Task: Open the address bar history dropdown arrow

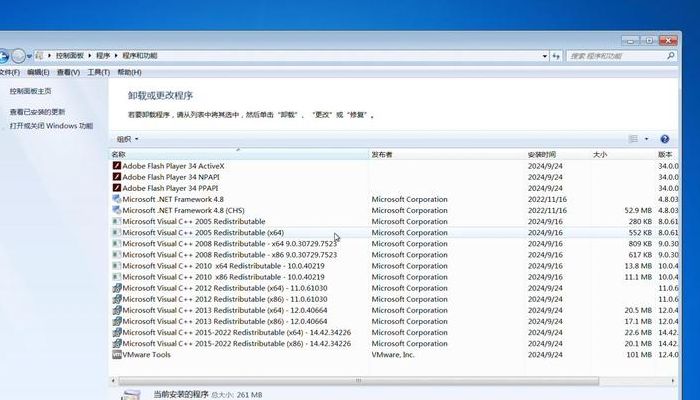Action: [x=545, y=56]
